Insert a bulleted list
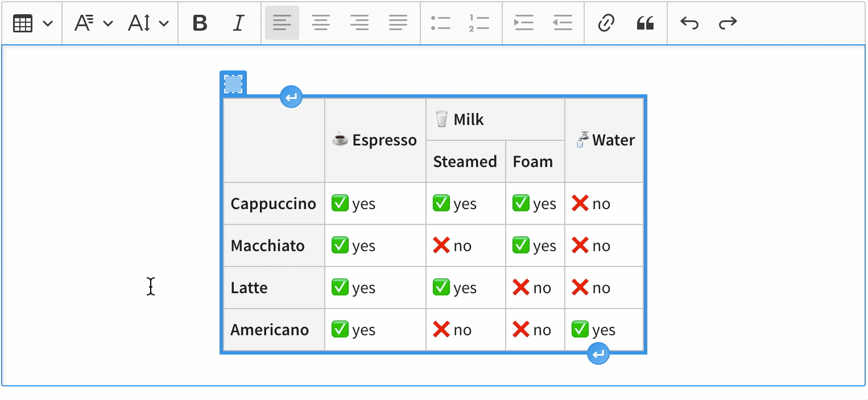Viewport: 868px width, 400px height. click(441, 23)
